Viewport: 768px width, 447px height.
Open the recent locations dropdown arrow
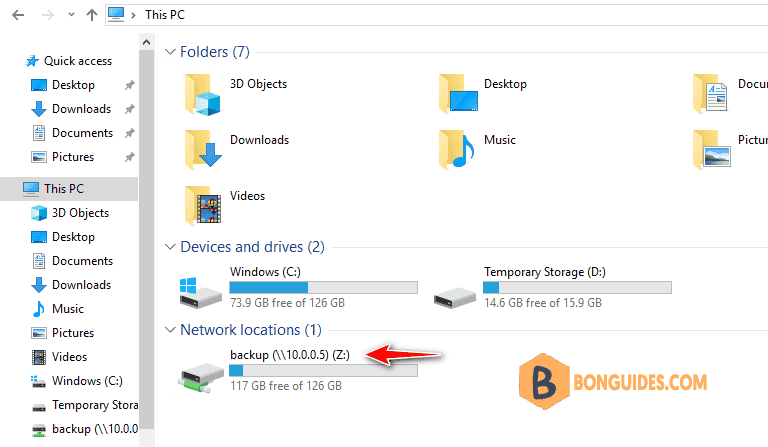72,15
